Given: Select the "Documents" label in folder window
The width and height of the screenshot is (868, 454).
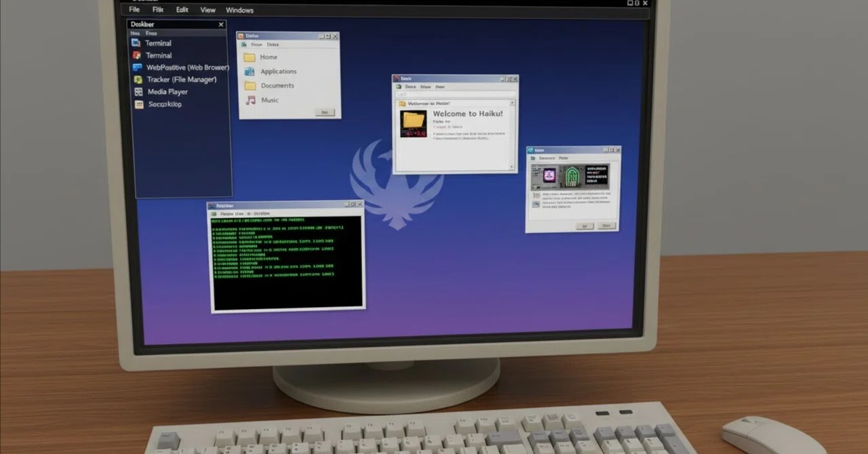Looking at the screenshot, I should tap(277, 85).
